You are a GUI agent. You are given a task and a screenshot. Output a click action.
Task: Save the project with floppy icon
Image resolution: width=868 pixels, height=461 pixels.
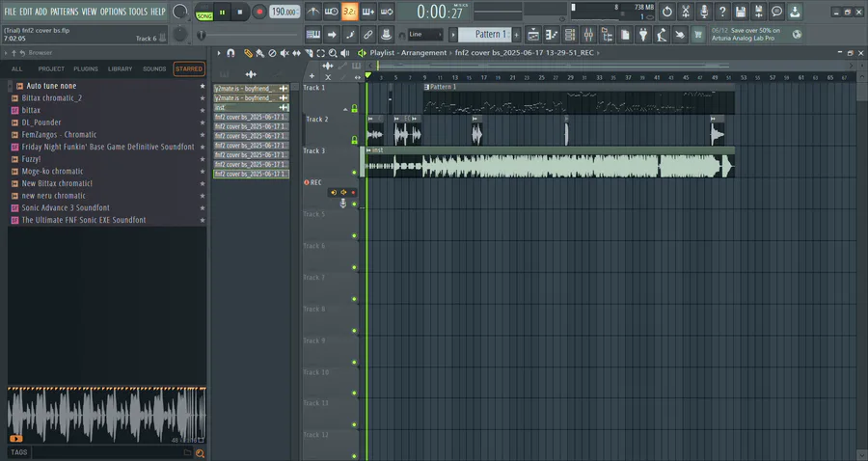(740, 11)
